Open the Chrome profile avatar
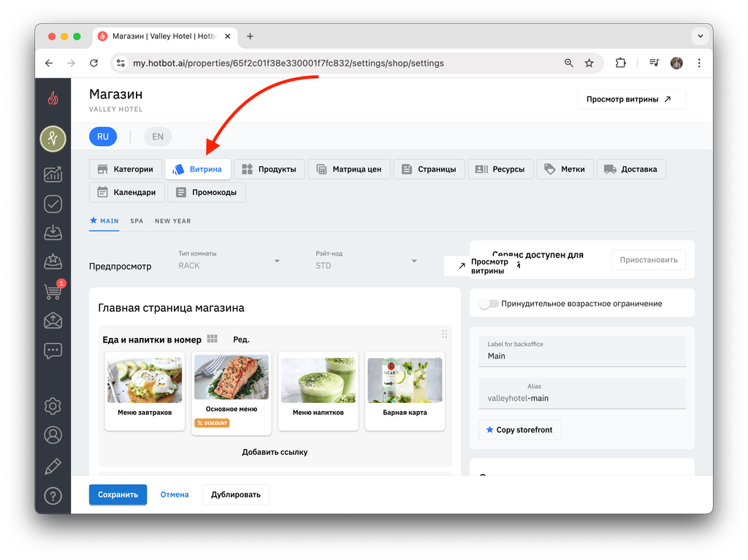This screenshot has width=748, height=560. click(676, 63)
